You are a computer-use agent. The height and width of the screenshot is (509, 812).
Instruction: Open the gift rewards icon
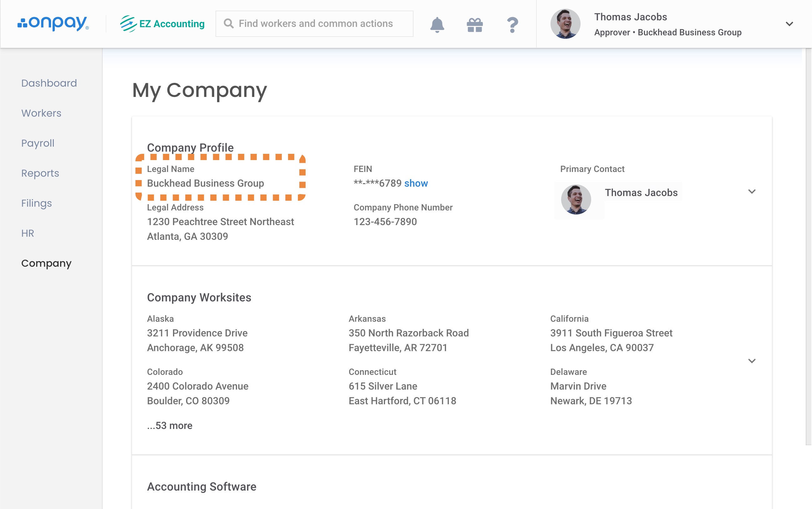tap(475, 25)
